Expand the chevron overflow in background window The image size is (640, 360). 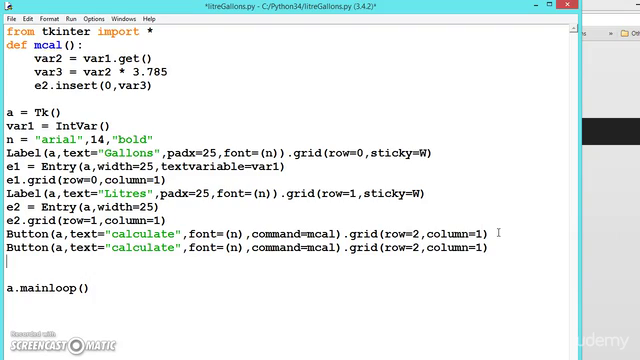click(x=611, y=33)
